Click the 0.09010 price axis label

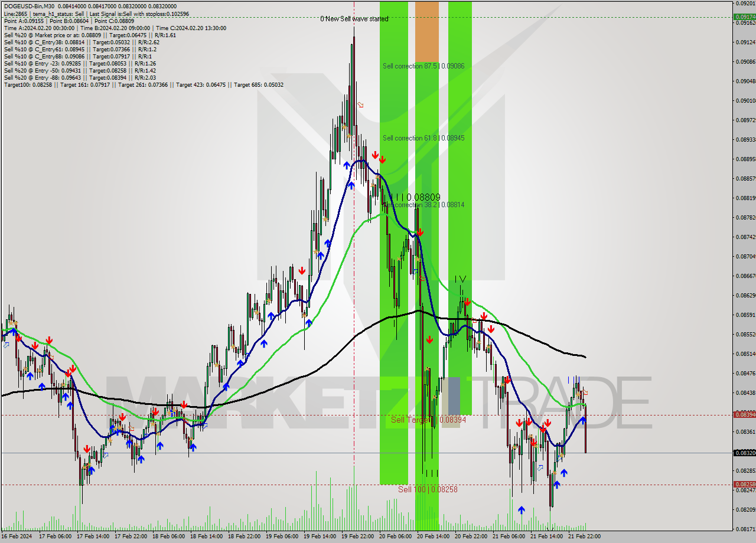(x=746, y=100)
